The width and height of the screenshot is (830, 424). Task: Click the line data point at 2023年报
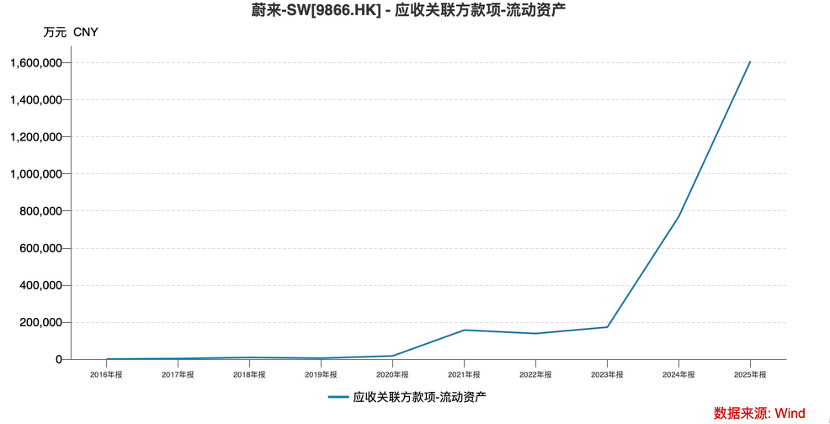tap(607, 327)
